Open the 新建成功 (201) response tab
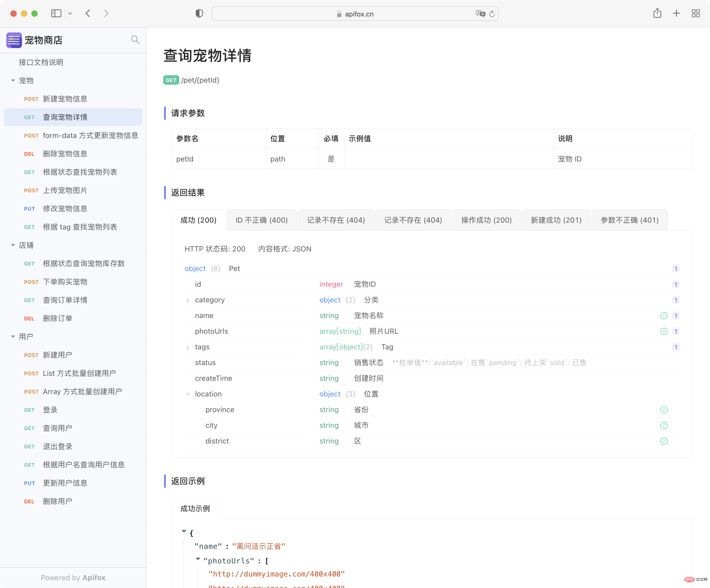710x588 pixels. tap(556, 220)
